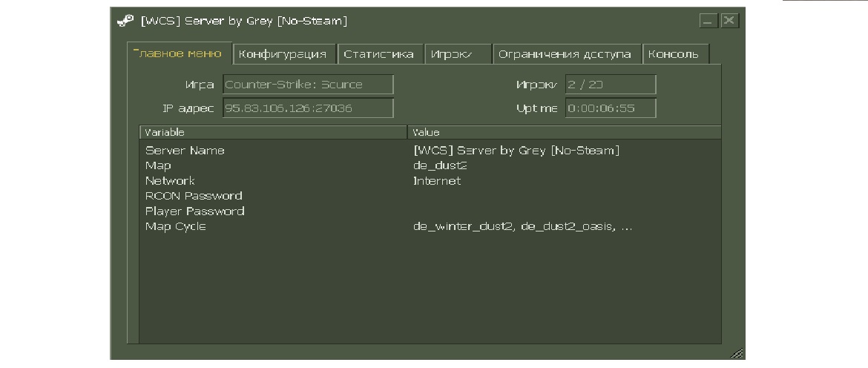This screenshot has height=368, width=868.
Task: Click the Steam logo icon in title bar
Action: coord(125,21)
